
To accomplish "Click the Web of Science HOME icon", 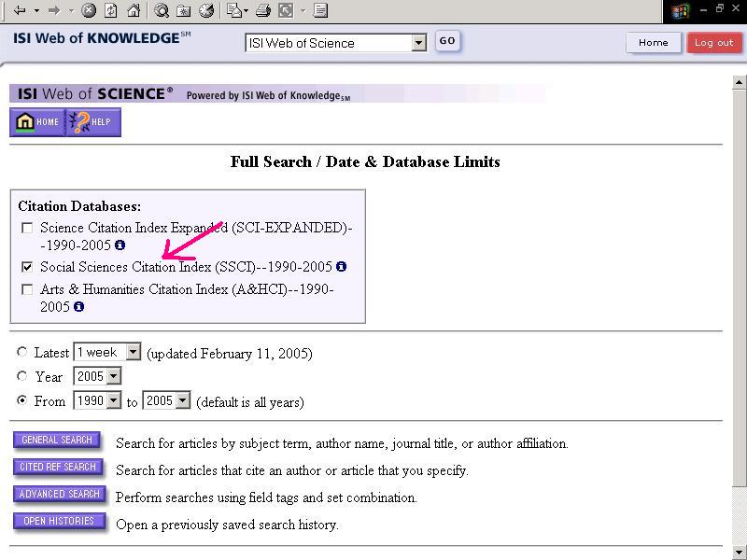I will point(37,122).
